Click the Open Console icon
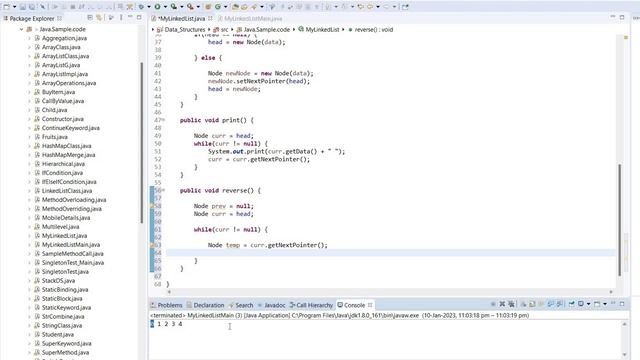The height and width of the screenshot is (360, 640). click(597, 304)
